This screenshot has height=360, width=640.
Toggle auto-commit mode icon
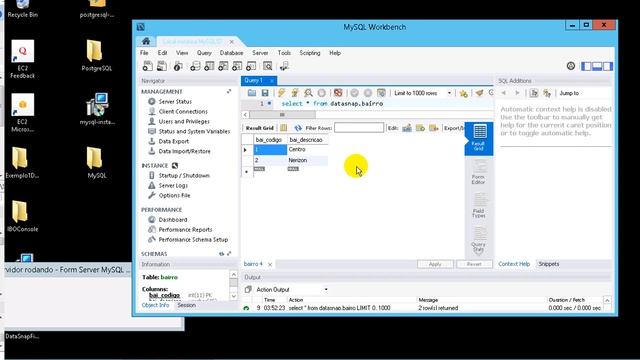[x=381, y=93]
